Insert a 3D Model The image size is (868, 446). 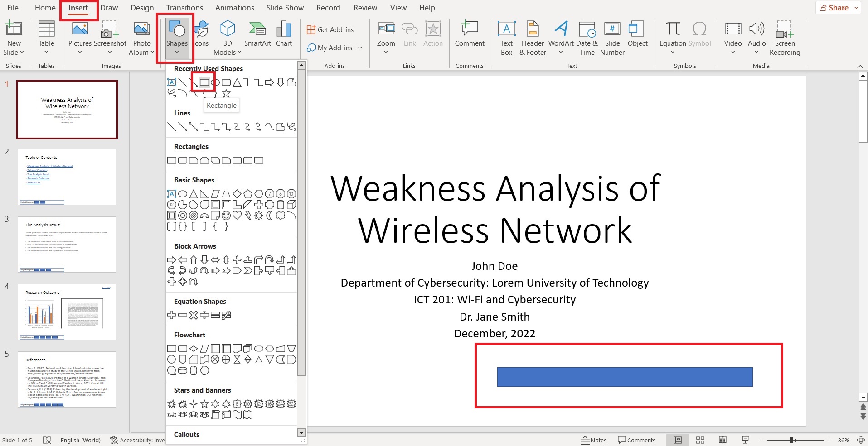tap(227, 36)
